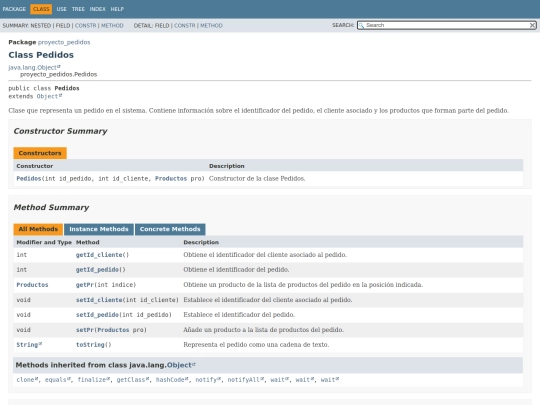The width and height of the screenshot is (540, 405).
Task: Open the Object link after extends
Action: [49, 96]
